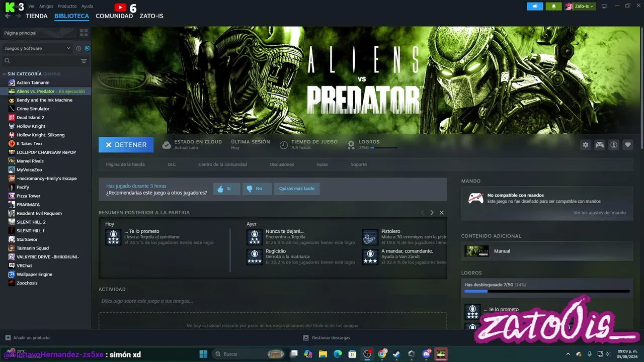Click Añadir un producto
Screen dimensions: 644x362
click(x=28, y=338)
